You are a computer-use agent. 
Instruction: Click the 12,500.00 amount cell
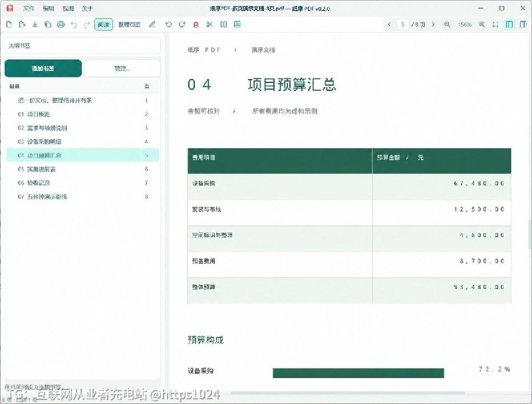pyautogui.click(x=442, y=213)
